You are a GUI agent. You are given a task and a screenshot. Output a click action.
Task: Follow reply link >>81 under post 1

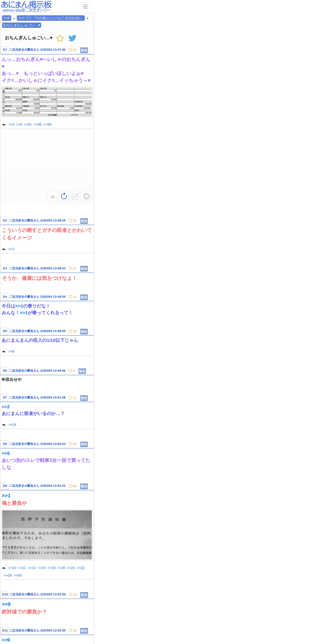pos(28,124)
